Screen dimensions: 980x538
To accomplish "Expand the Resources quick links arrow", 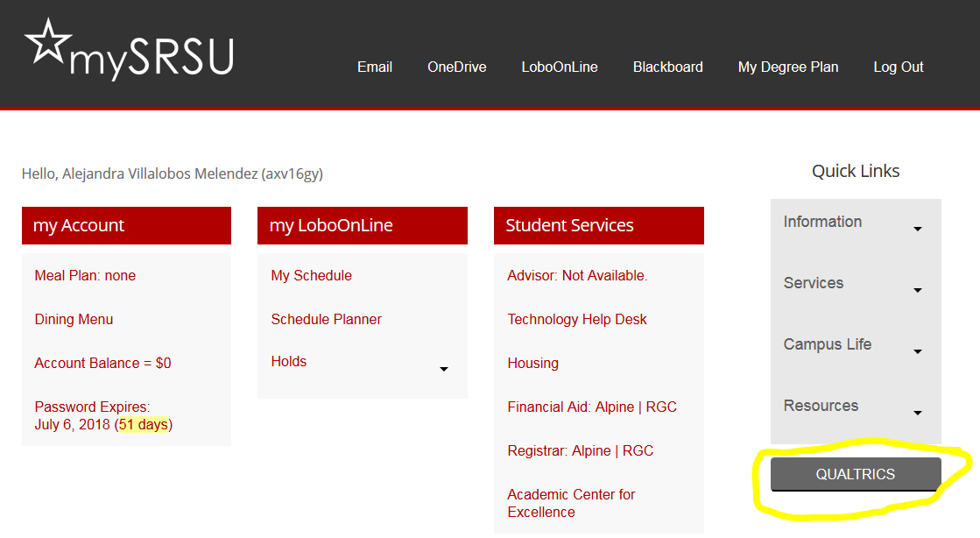I will pyautogui.click(x=918, y=413).
